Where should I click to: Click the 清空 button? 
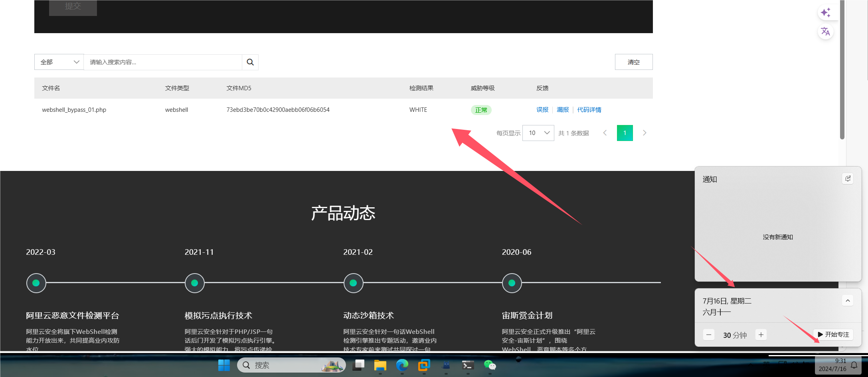(x=634, y=62)
